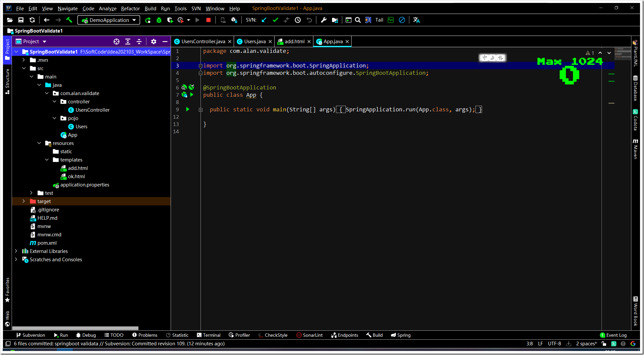Open the SVN menu
Screen dimensions: 644x355
coord(196,8)
